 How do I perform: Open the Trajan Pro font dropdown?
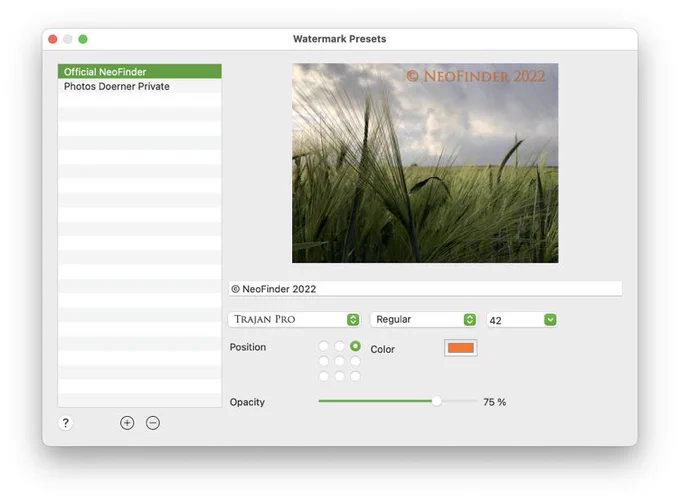pos(294,319)
